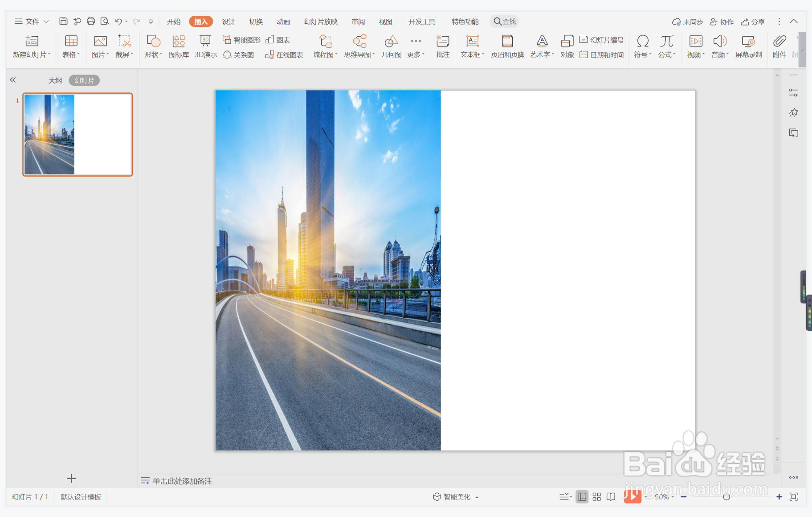Switch to reading view icon
This screenshot has height=517, width=812.
tap(611, 497)
